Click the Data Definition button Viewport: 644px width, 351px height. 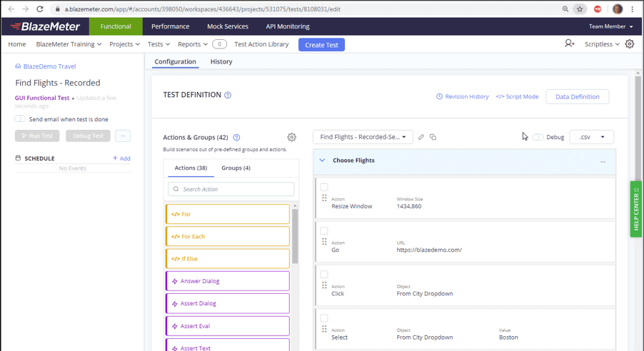[577, 97]
